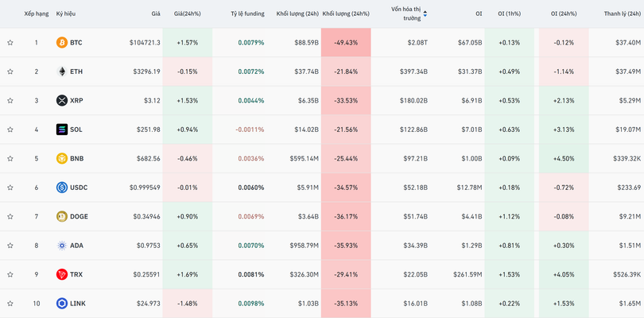Click the Dogecoin (DOGE) icon
This screenshot has height=318, width=644.
62,216
